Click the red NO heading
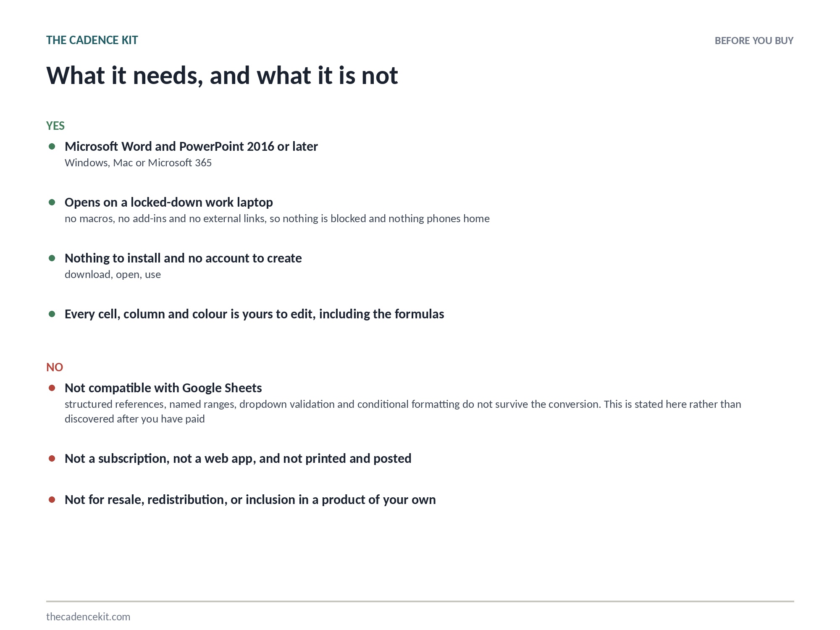 [55, 367]
